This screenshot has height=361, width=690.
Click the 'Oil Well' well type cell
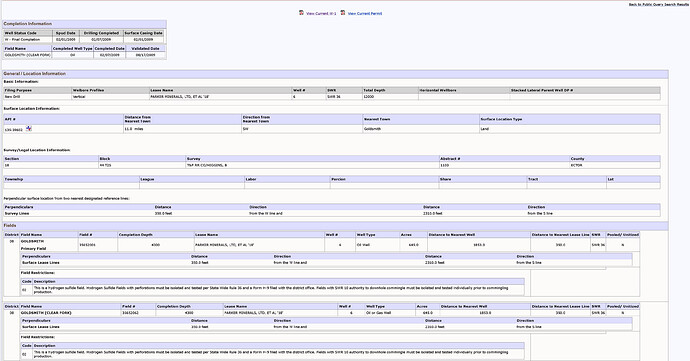click(378, 245)
